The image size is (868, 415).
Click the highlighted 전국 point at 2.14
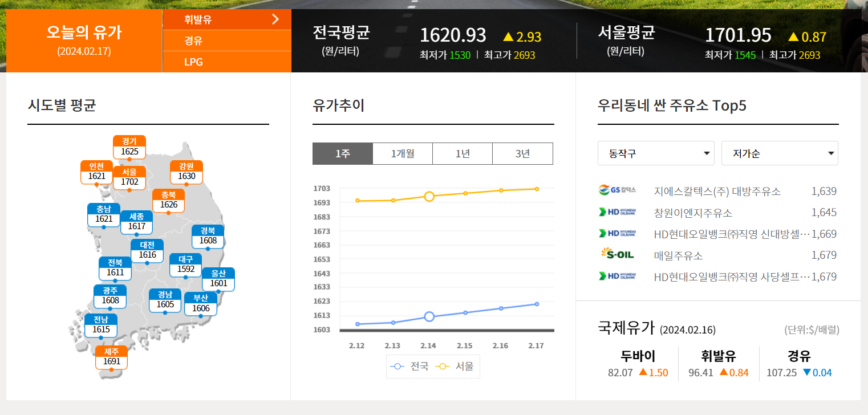tap(429, 316)
